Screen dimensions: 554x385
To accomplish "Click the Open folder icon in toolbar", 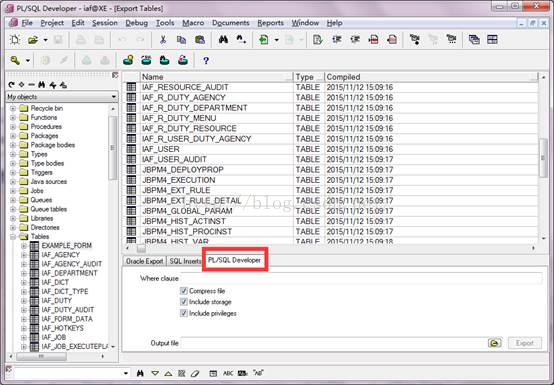I will (x=33, y=40).
